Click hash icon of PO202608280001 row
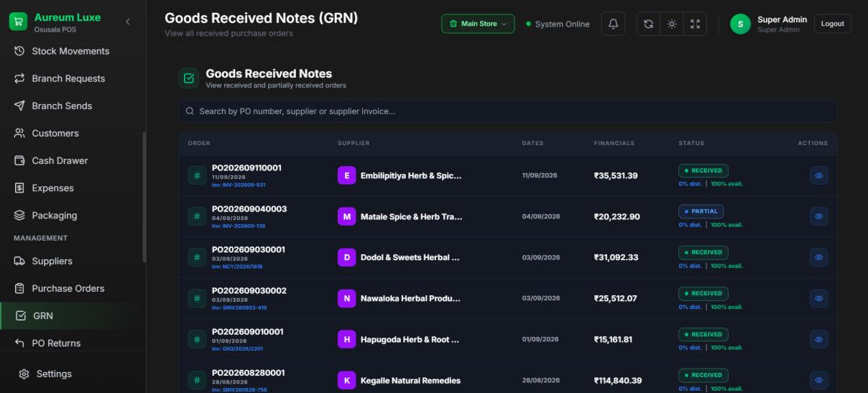 click(197, 380)
